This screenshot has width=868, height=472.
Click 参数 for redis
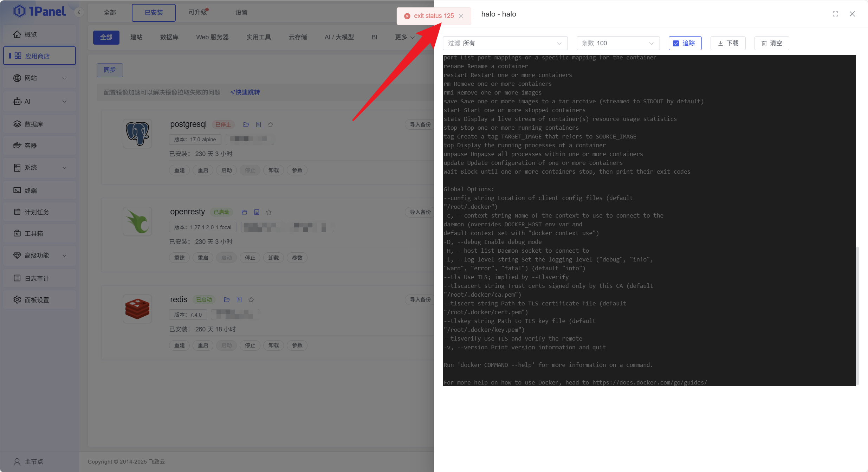coord(297,345)
